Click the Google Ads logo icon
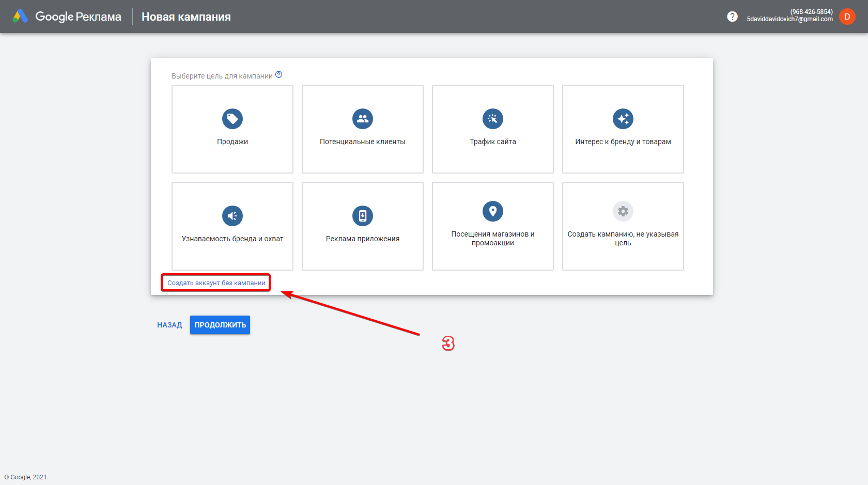This screenshot has height=485, width=868. pos(20,17)
